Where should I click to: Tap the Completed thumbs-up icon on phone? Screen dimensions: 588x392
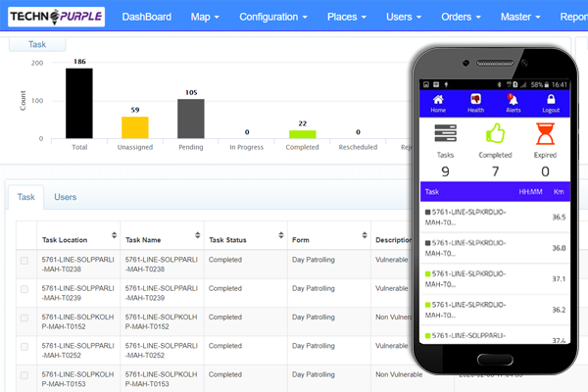click(495, 133)
